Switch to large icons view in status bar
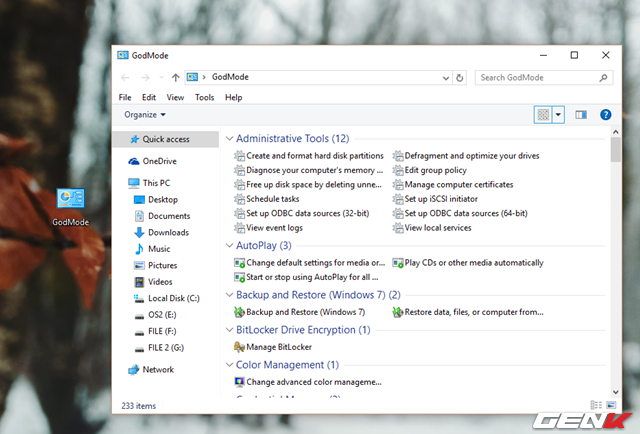This screenshot has height=434, width=640. click(610, 406)
